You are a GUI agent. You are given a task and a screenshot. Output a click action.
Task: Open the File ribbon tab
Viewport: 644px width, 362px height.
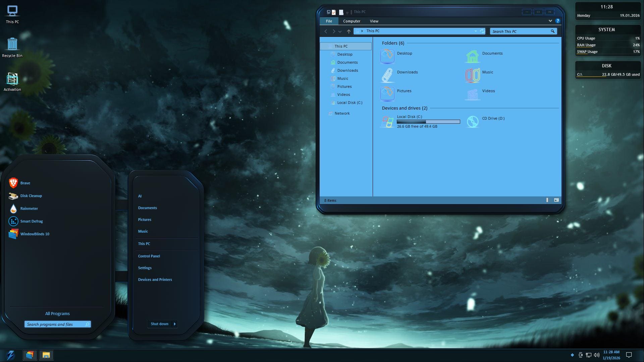point(329,21)
